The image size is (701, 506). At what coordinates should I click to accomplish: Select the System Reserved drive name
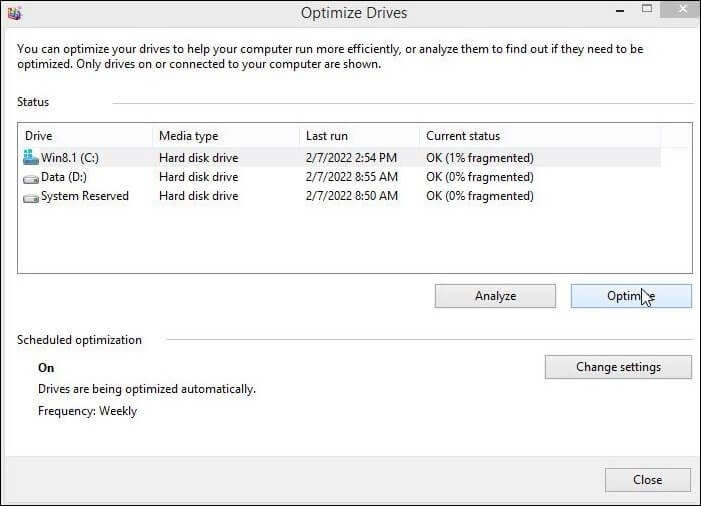click(84, 196)
